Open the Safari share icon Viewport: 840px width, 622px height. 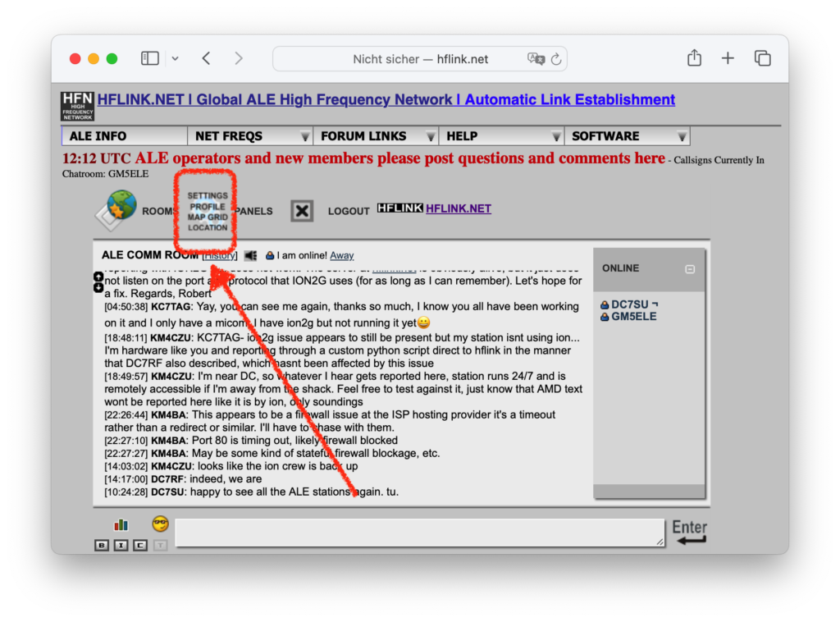click(x=694, y=58)
